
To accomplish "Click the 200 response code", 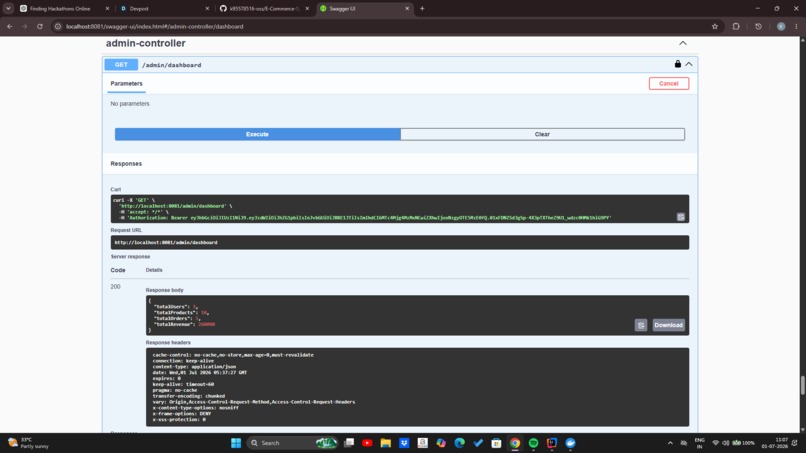I will pyautogui.click(x=115, y=287).
